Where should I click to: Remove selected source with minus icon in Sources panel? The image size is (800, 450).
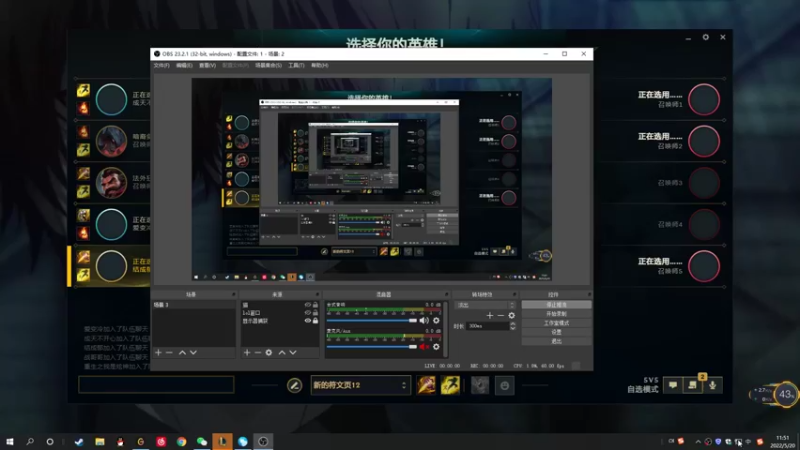258,353
